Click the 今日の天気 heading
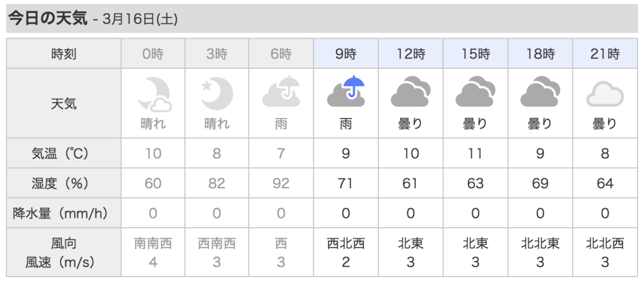Screen dimensions: 644x284 [47, 19]
